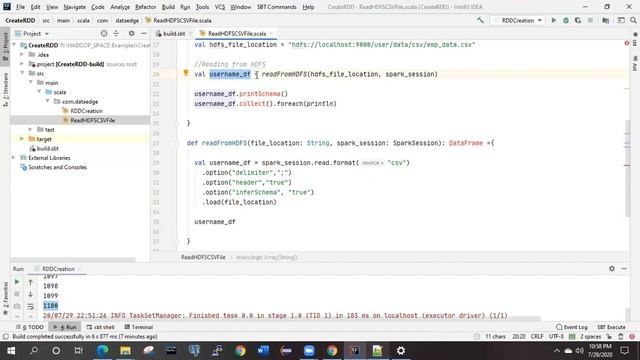This screenshot has height=360, width=640.
Task: Open the Search Everywhere magnifier icon
Action: (x=633, y=20)
